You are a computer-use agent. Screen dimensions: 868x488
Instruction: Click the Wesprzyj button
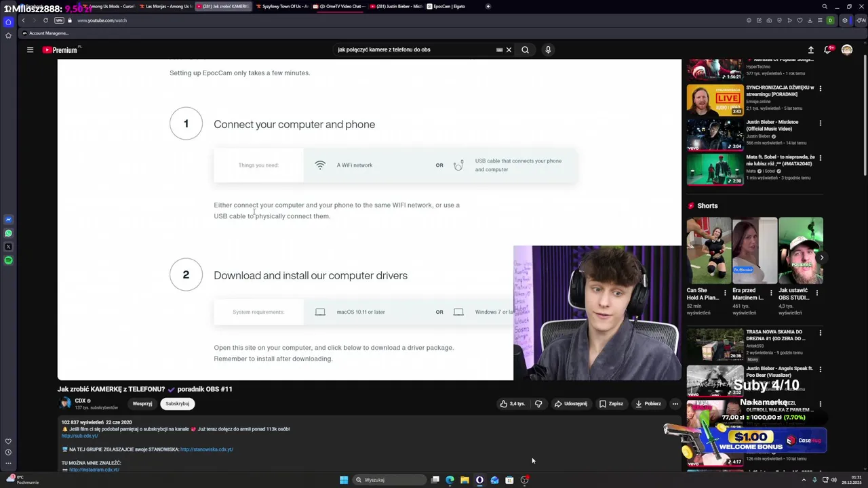pyautogui.click(x=142, y=404)
